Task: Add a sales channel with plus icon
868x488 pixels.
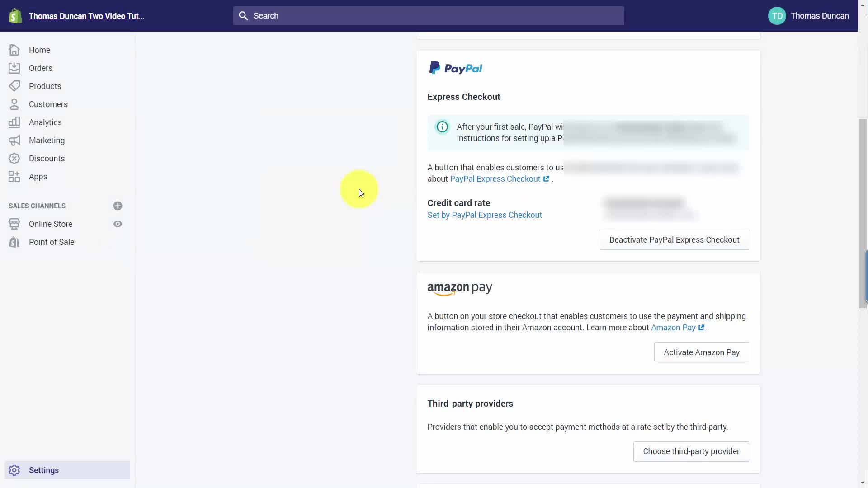Action: [118, 206]
